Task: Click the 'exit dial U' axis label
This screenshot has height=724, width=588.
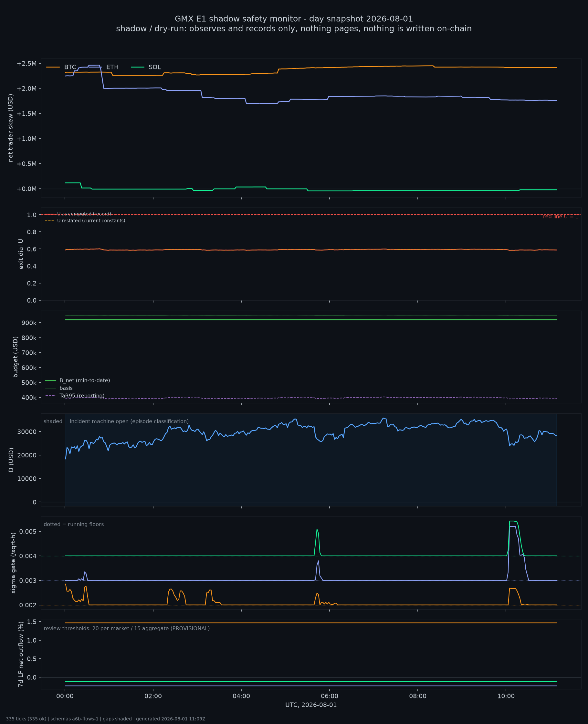Action: pos(21,254)
